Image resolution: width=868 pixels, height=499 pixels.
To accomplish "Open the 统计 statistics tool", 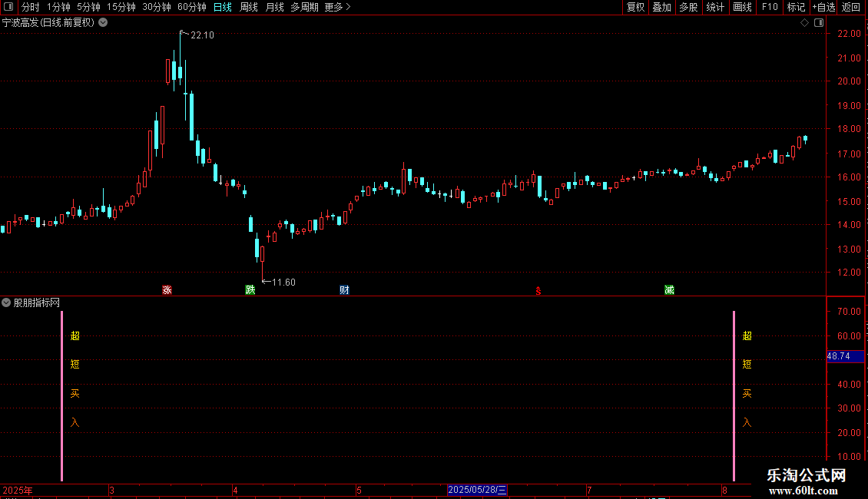I will [714, 7].
